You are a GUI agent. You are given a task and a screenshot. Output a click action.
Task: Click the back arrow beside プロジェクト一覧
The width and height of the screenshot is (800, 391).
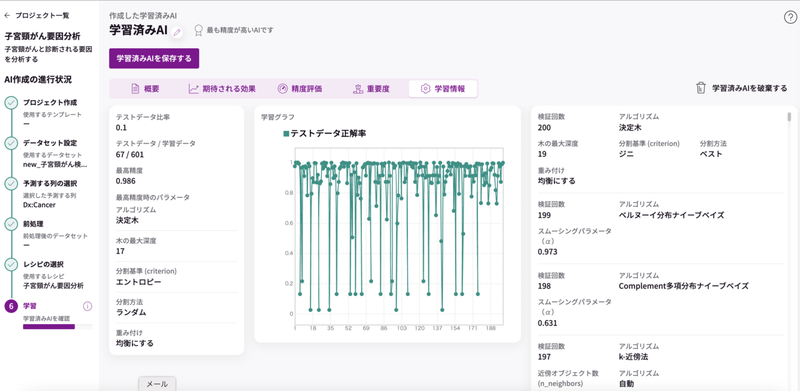pyautogui.click(x=7, y=16)
